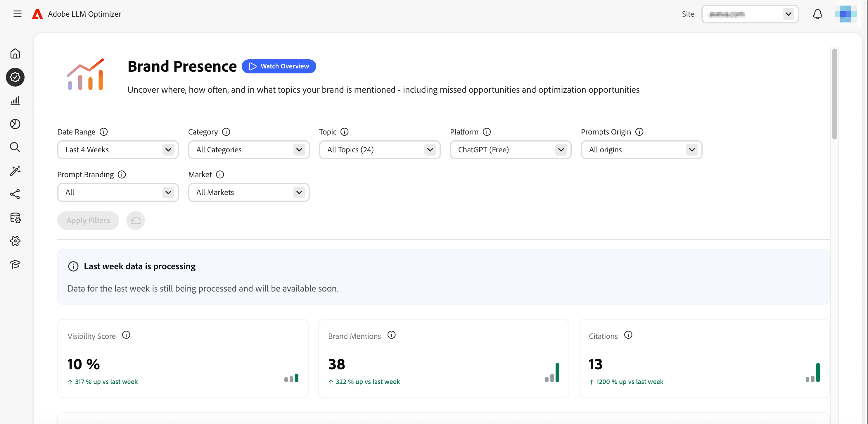Click the '317 % up vs last week' text
Screen dimensions: 868x424
pyautogui.click(x=106, y=382)
